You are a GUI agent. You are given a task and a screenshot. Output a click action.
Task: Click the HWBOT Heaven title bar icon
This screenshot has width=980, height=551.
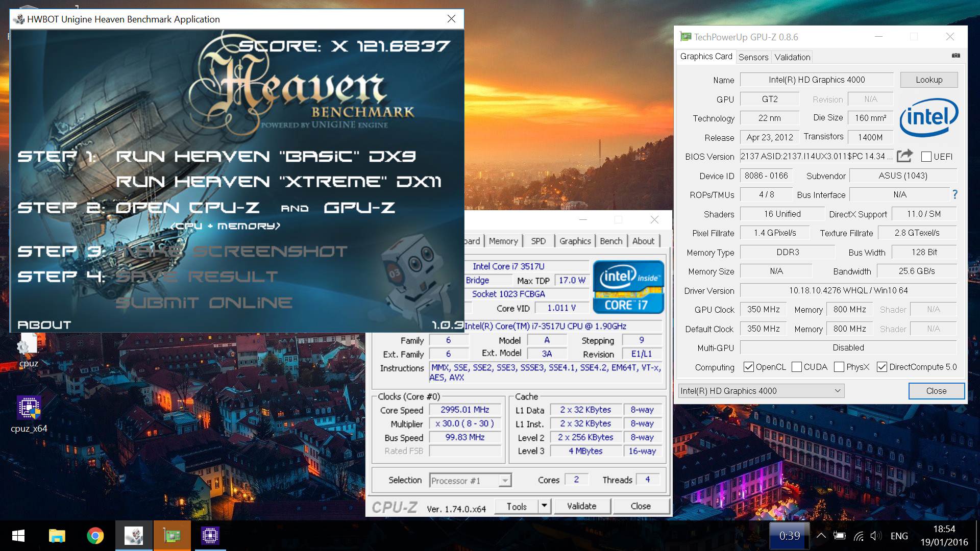click(19, 19)
